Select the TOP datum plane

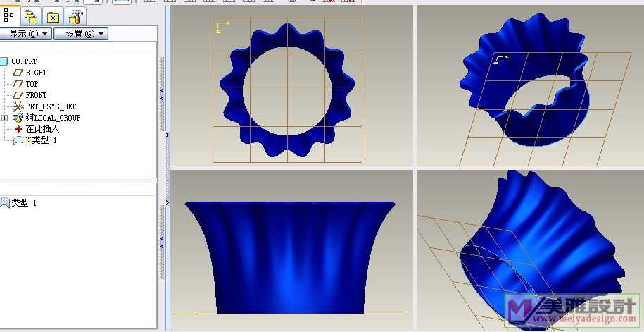[25, 84]
